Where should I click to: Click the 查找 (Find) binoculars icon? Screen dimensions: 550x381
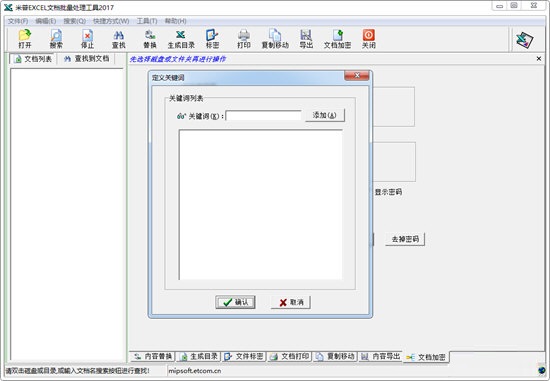click(119, 39)
